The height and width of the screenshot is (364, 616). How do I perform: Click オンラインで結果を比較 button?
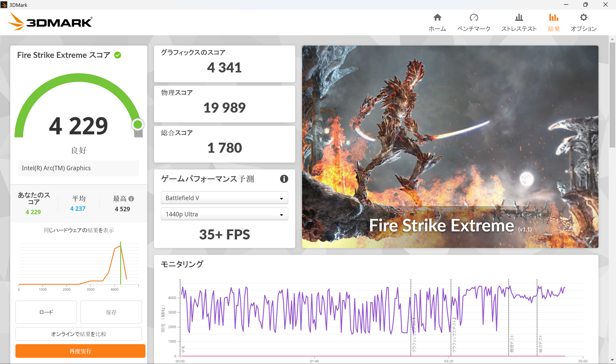(x=79, y=334)
